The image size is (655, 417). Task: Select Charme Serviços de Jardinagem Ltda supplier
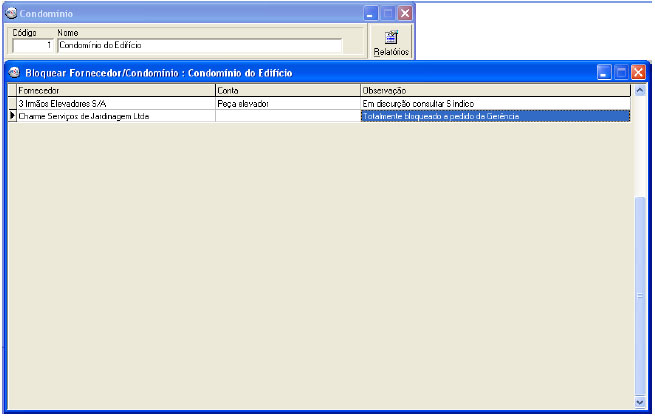point(115,116)
